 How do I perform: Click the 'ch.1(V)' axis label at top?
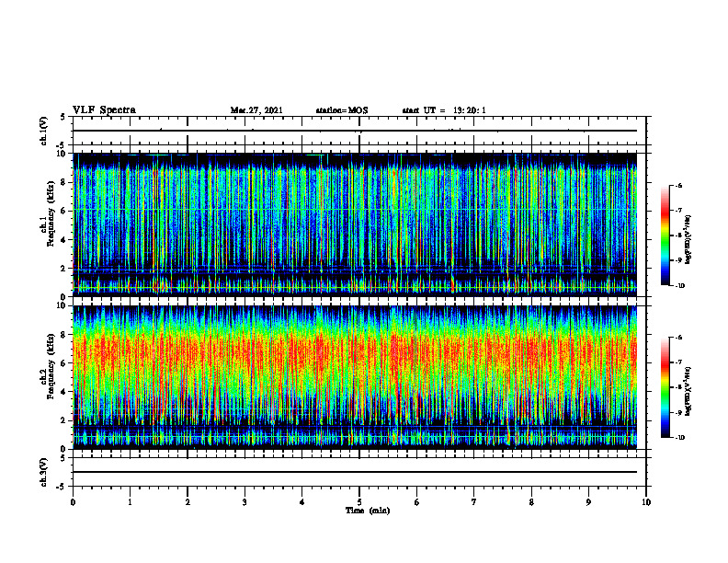click(x=44, y=131)
